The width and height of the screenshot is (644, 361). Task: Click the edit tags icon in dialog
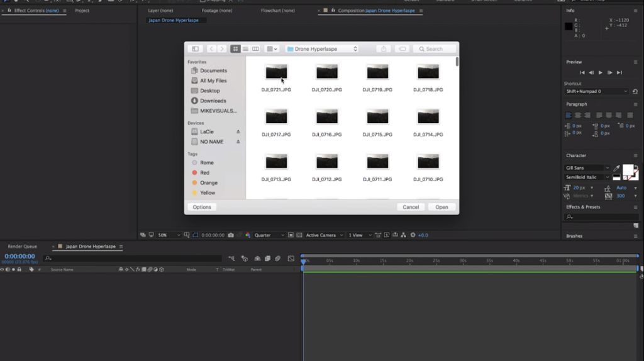tap(402, 49)
